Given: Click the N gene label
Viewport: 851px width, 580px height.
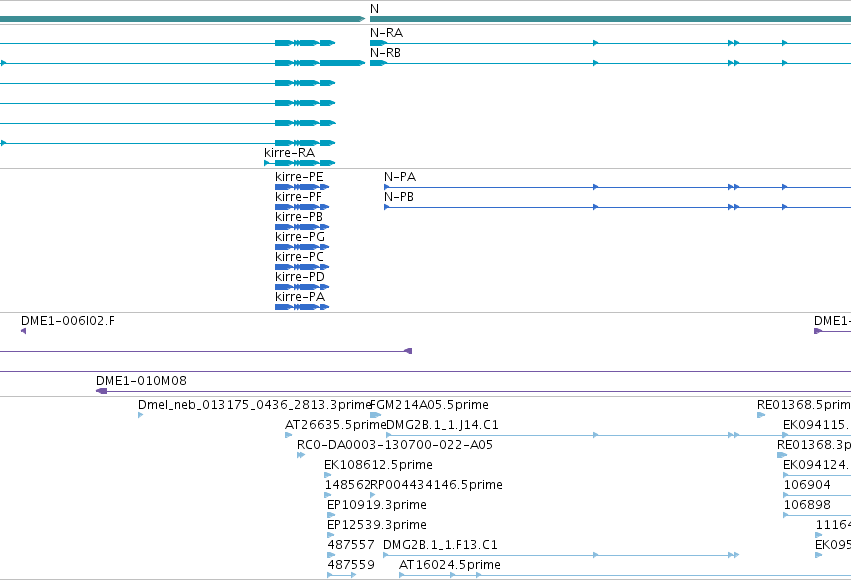Looking at the screenshot, I should pyautogui.click(x=374, y=9).
